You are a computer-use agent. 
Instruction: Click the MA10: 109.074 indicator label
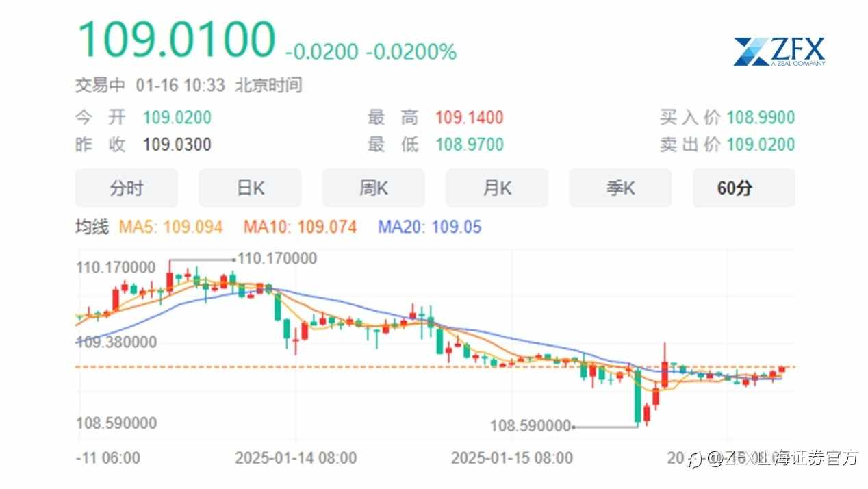click(300, 227)
